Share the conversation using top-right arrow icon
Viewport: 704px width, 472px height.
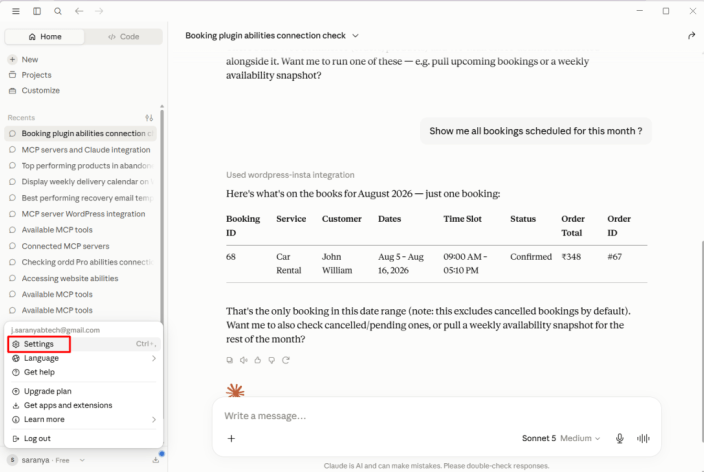click(691, 35)
